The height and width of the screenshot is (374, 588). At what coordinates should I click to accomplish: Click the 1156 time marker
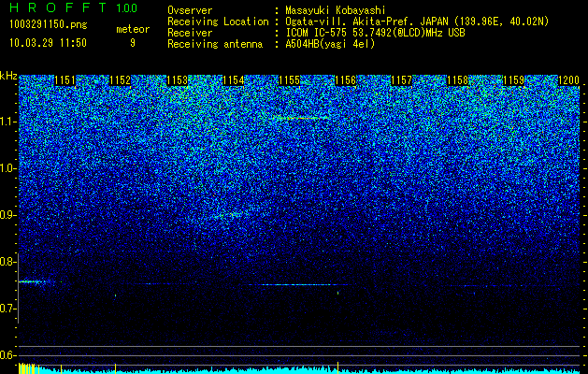(345, 80)
